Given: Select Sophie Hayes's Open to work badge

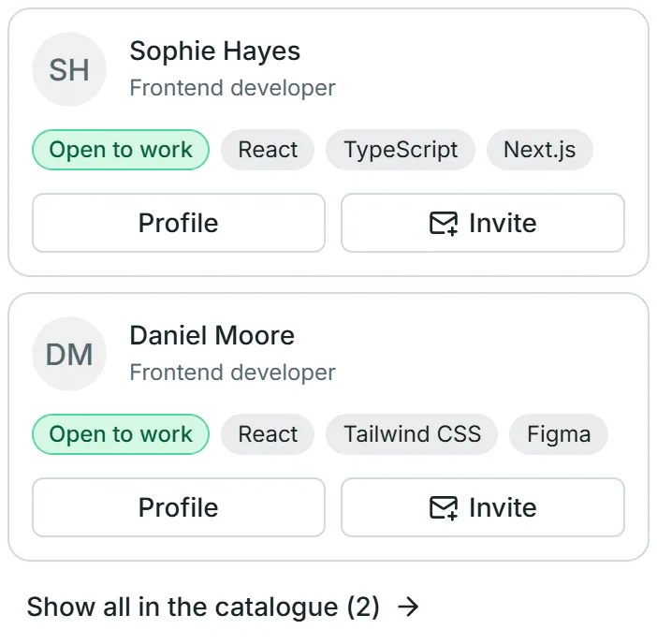Looking at the screenshot, I should [x=121, y=150].
